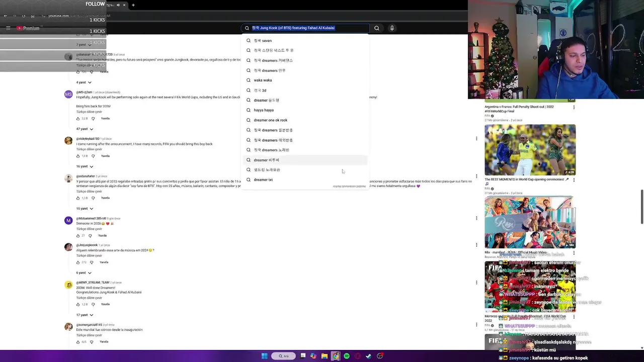Select the 'dreamer 윤도현' search suggestion

pos(305,100)
